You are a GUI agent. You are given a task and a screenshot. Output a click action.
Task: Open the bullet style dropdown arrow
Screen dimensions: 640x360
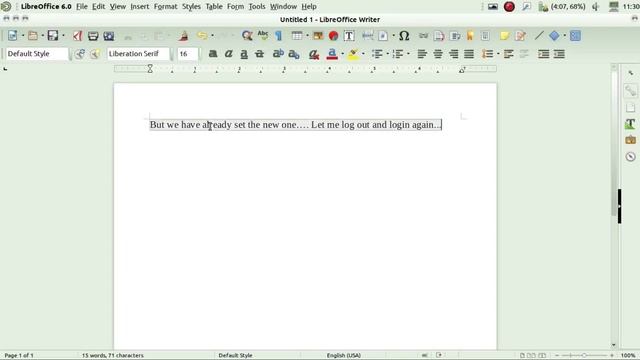387,54
